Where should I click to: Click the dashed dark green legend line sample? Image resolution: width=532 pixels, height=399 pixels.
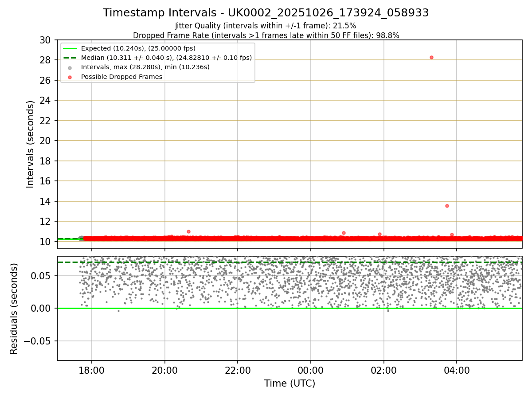70,58
